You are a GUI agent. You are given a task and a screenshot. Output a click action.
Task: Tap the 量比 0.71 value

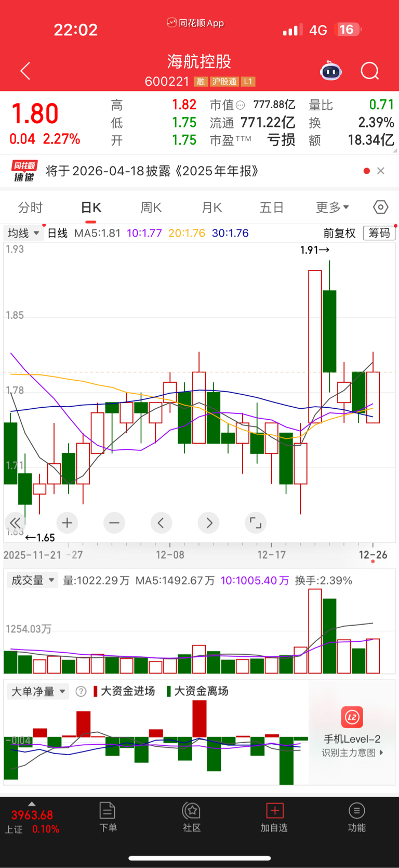tap(381, 105)
